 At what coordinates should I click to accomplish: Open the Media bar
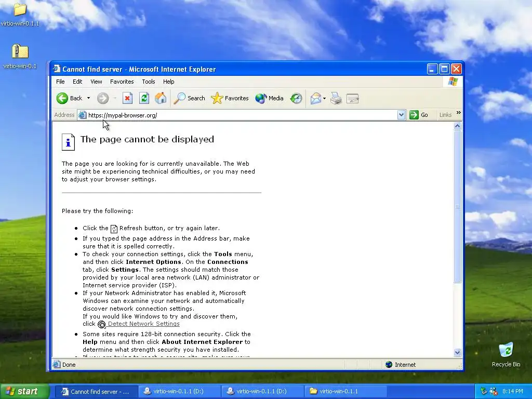[x=269, y=98]
